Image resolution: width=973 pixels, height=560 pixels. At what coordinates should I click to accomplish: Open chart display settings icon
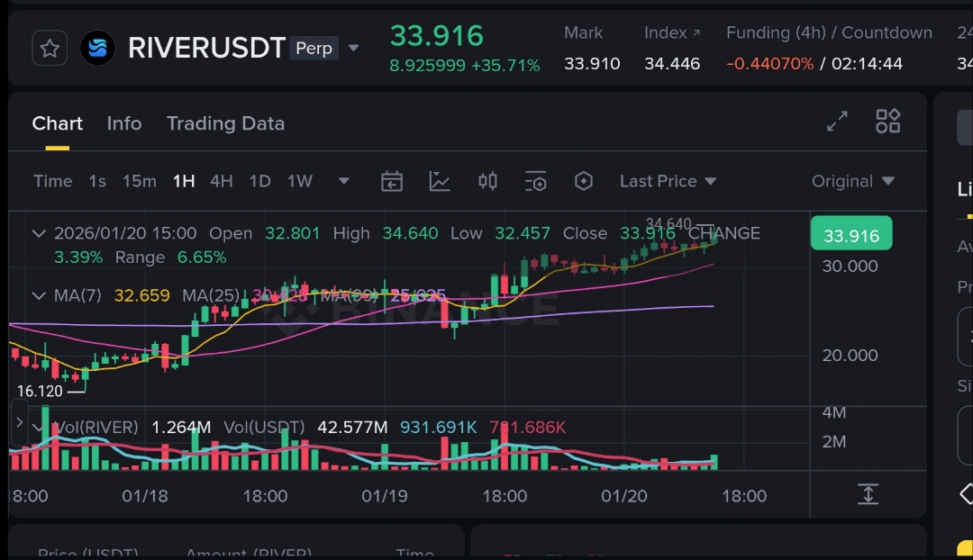click(x=536, y=181)
